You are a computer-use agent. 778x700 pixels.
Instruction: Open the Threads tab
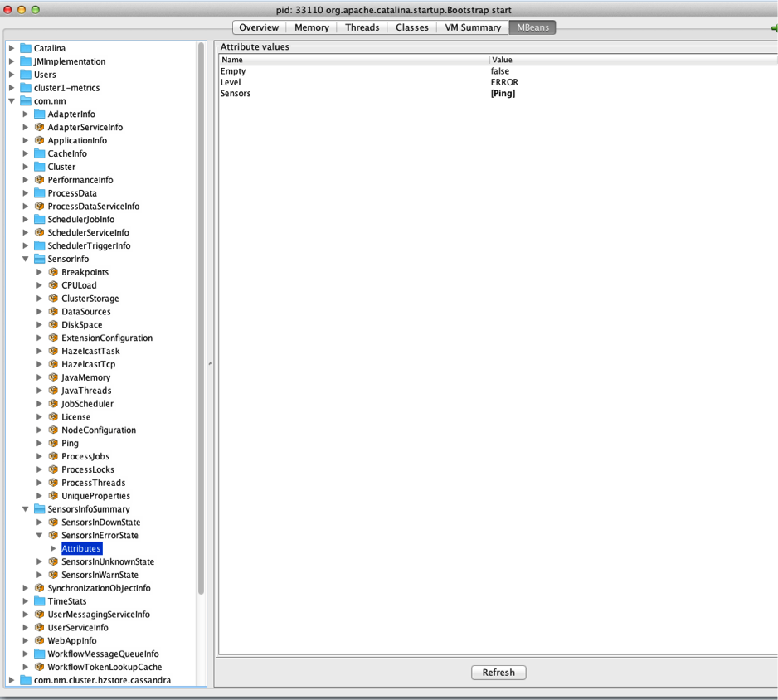[x=362, y=27]
